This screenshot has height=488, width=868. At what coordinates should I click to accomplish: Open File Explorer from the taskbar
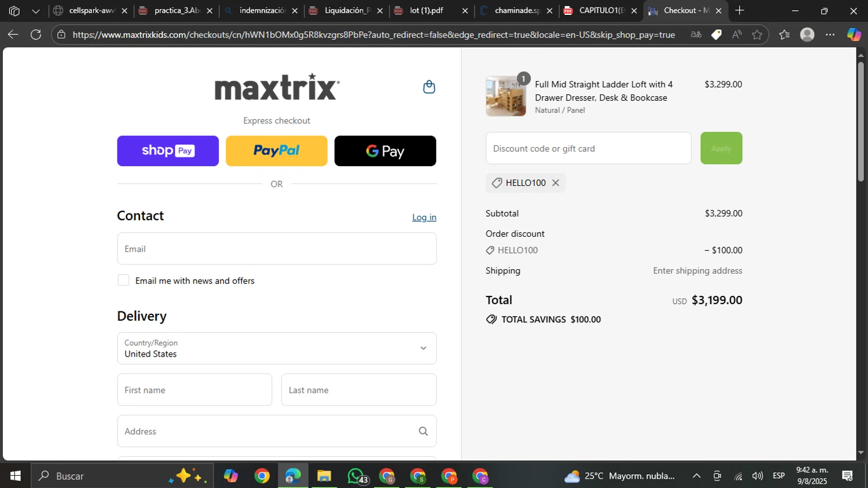click(324, 476)
